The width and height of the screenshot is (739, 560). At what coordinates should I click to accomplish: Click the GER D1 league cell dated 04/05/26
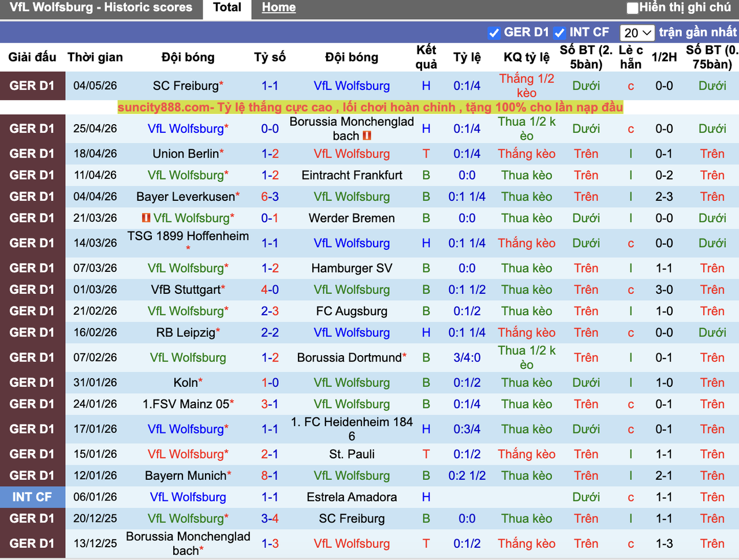point(32,86)
